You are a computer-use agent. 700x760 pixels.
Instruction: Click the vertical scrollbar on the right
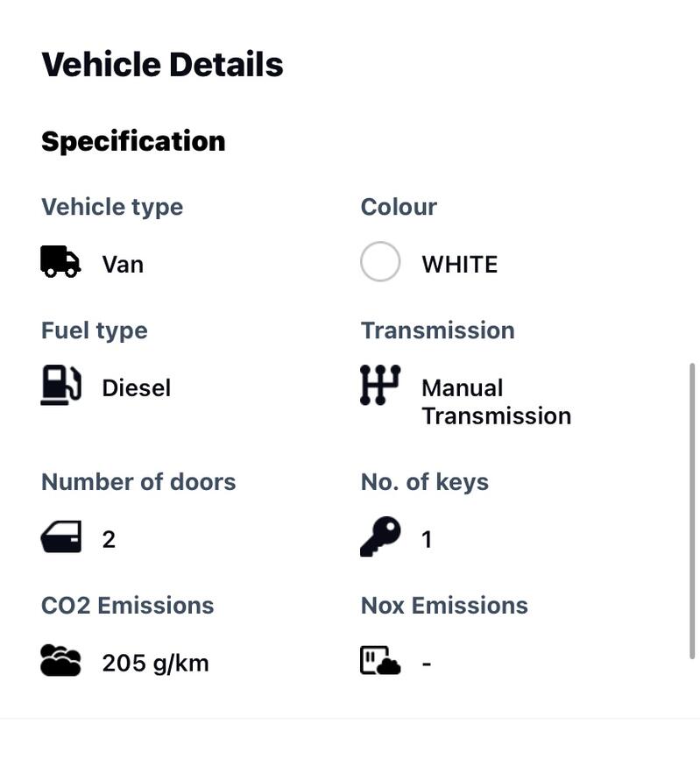click(692, 511)
